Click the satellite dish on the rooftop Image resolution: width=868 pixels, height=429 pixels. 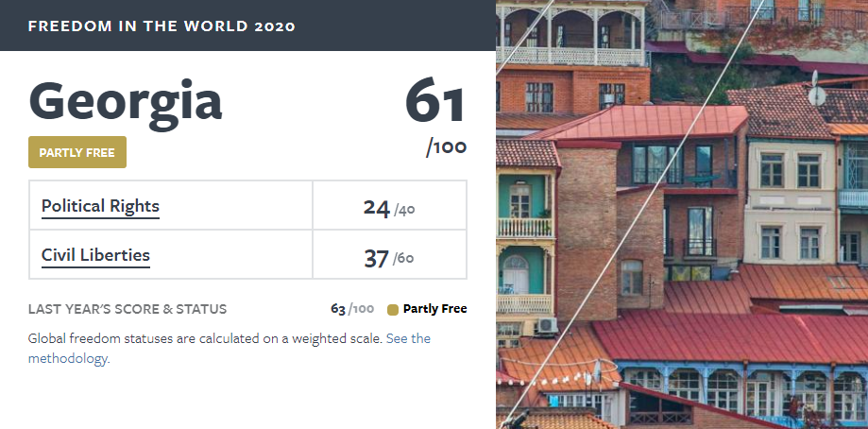click(816, 92)
